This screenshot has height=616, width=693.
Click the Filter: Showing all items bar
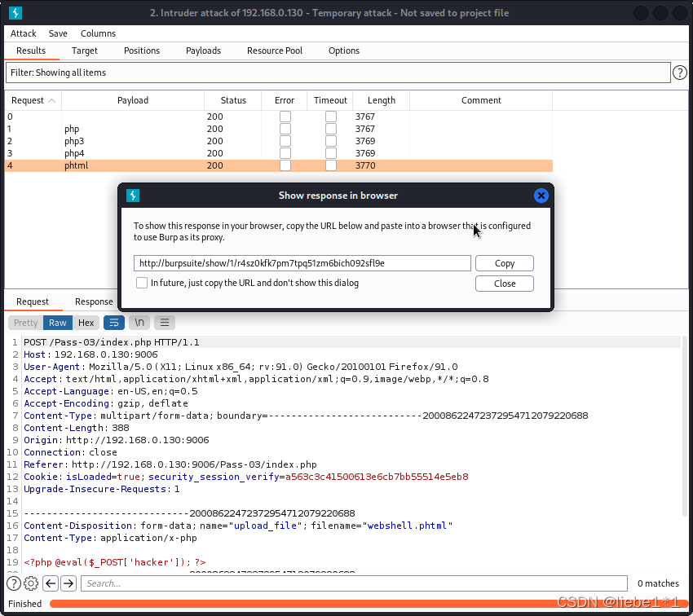click(338, 73)
